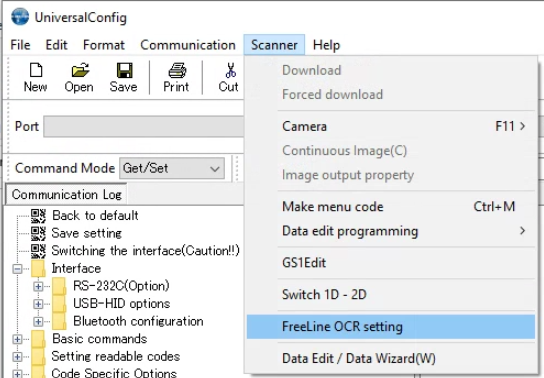The image size is (544, 378).
Task: Click the Print toolbar icon
Action: (177, 70)
